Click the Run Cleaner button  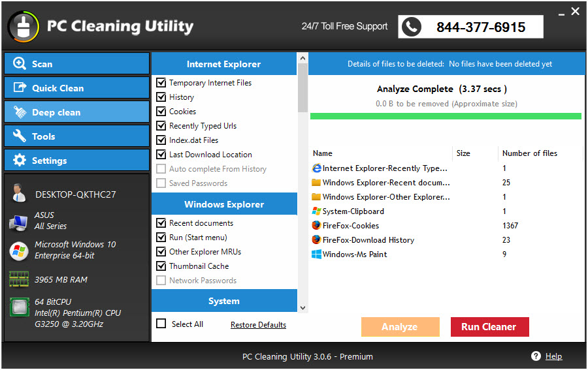490,327
